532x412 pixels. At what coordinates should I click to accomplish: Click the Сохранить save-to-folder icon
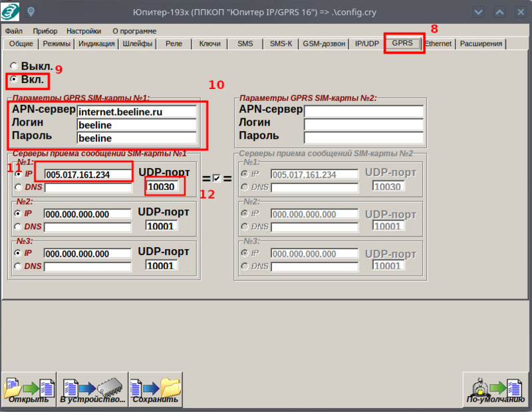pos(155,389)
